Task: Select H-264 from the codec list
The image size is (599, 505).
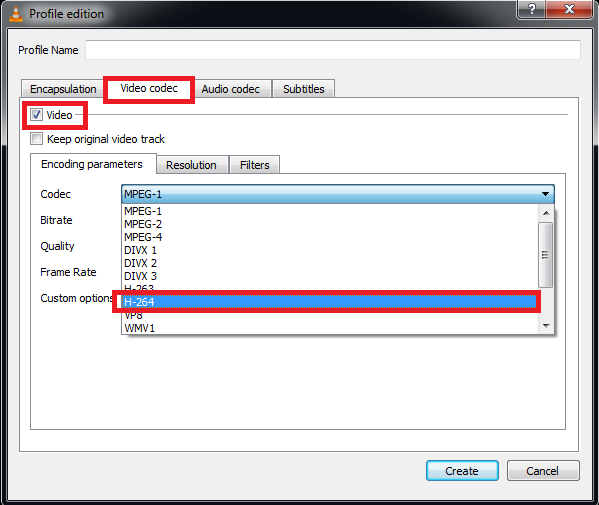Action: click(x=330, y=302)
